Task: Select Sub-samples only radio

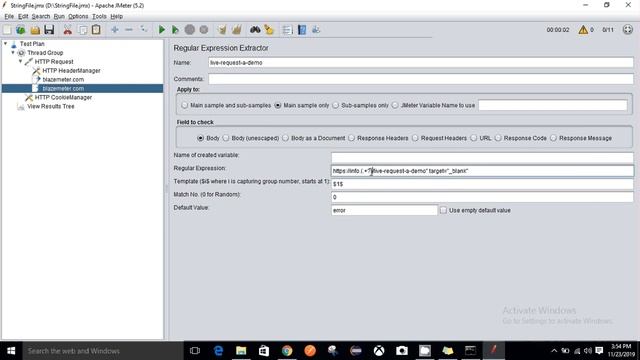Action: [336, 105]
